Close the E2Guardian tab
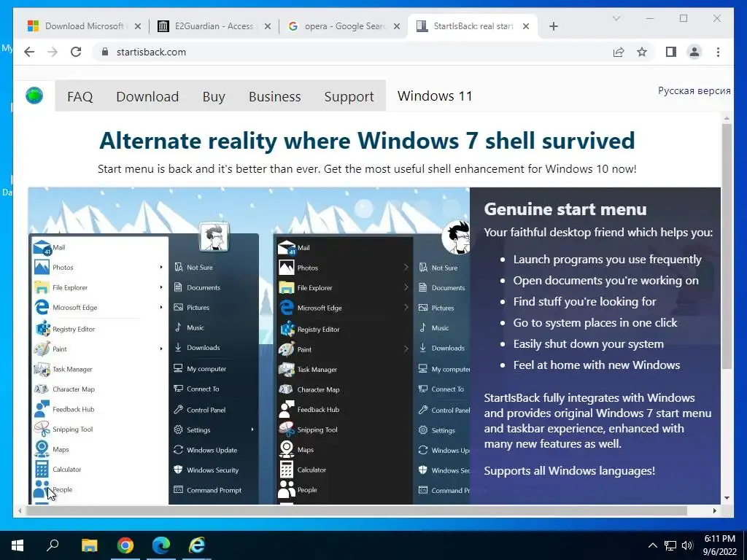Image resolution: width=747 pixels, height=560 pixels. (x=268, y=26)
